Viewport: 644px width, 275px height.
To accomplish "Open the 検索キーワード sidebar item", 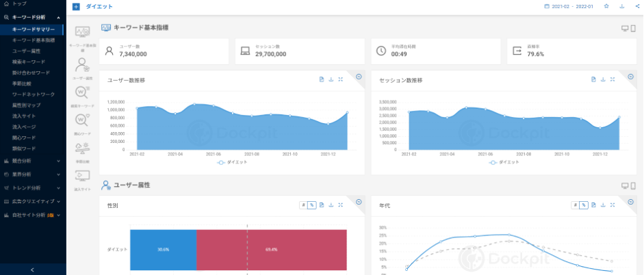I will pos(29,62).
